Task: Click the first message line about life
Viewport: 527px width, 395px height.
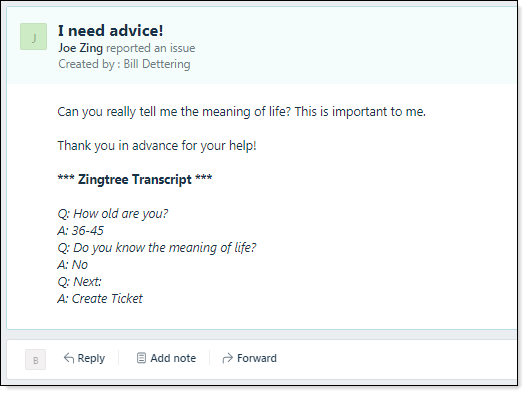Action: coord(242,112)
